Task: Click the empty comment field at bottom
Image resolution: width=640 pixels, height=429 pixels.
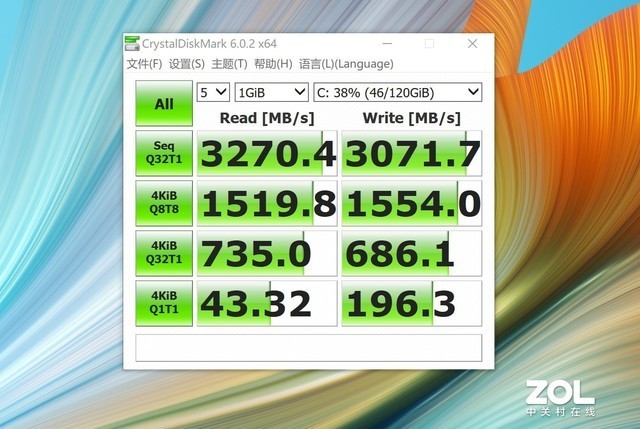Action: [309, 348]
